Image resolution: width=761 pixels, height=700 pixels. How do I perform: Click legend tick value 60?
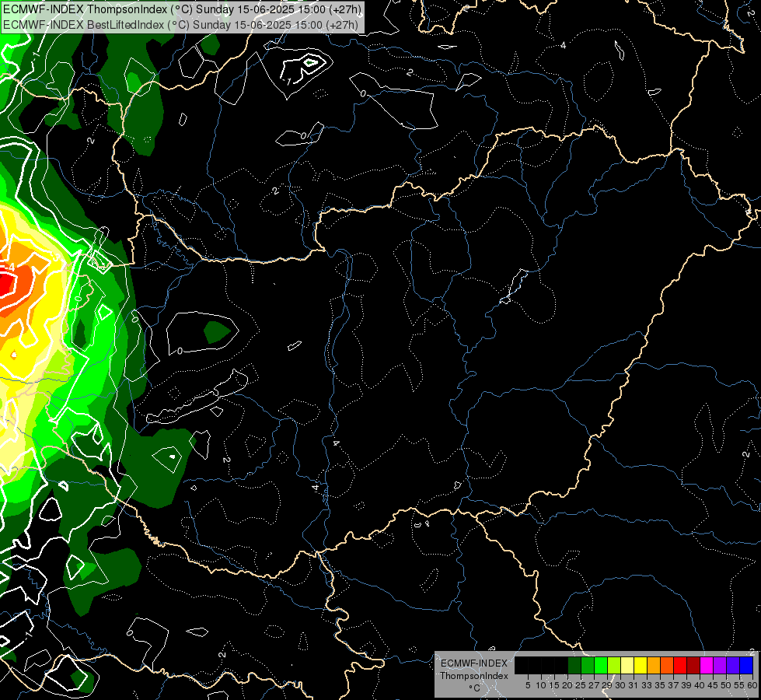click(752, 685)
